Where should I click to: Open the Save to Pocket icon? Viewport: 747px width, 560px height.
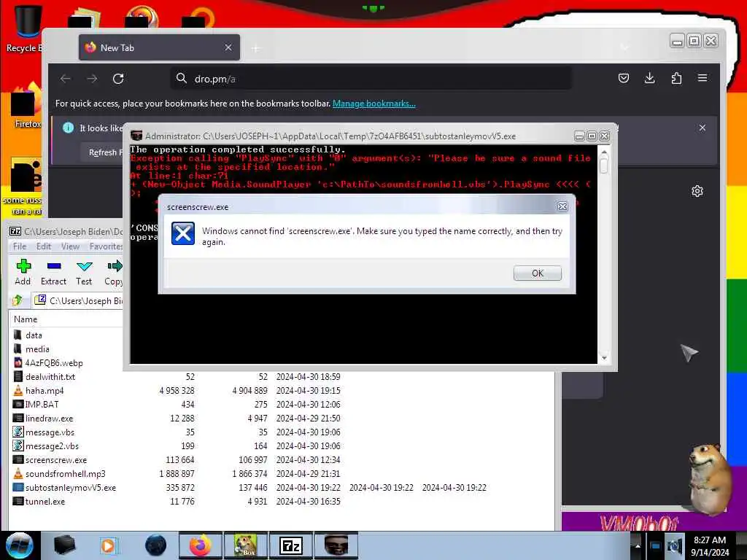pyautogui.click(x=623, y=78)
